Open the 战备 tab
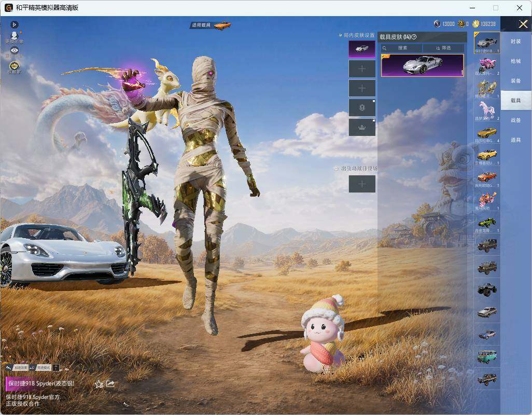Viewport: 532px width, 415px height. pos(516,120)
